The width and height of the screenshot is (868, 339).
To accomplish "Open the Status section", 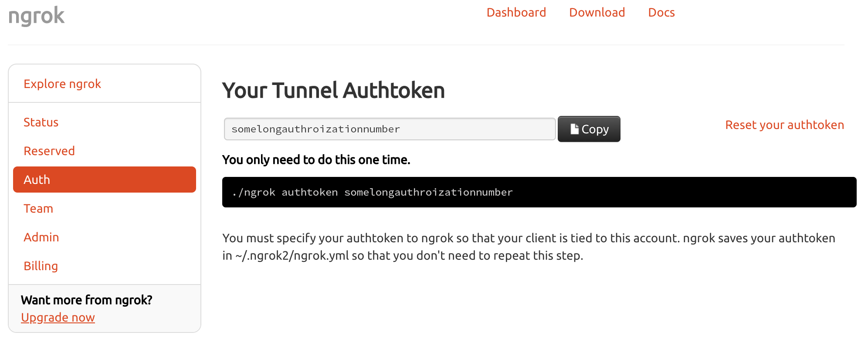I will 41,122.
